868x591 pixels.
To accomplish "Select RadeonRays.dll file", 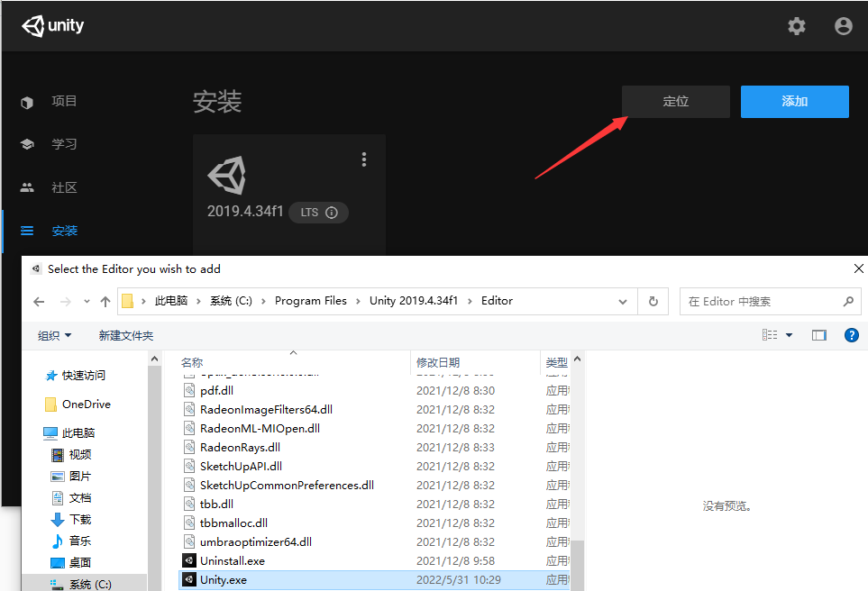I will [x=240, y=447].
